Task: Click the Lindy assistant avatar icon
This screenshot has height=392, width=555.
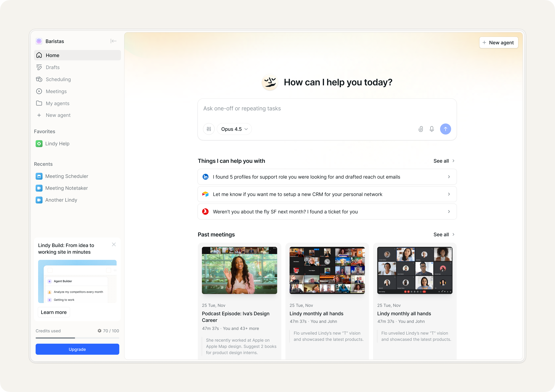Action: click(x=270, y=82)
